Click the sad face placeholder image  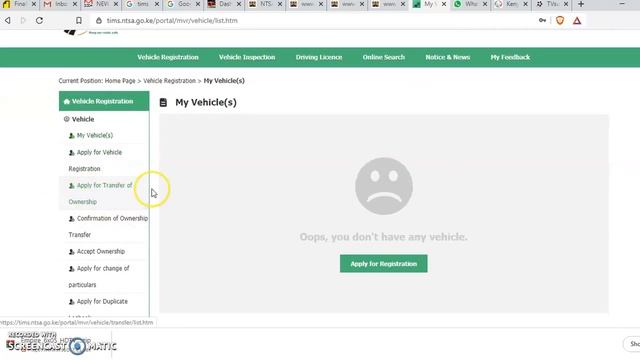point(384,186)
